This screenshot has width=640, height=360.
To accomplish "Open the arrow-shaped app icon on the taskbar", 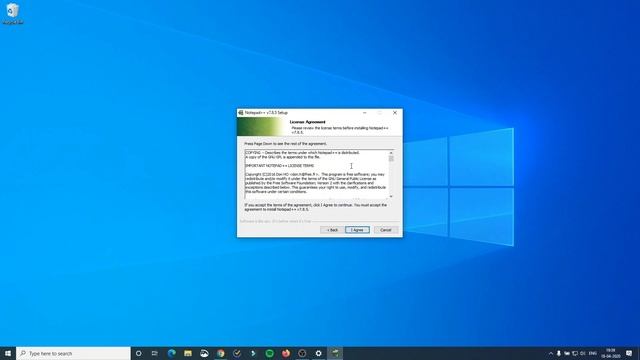I will 253,353.
